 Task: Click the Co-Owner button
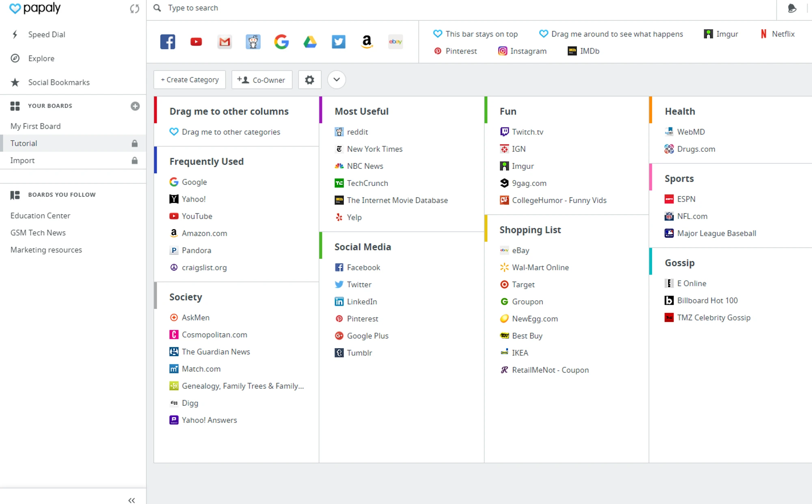click(262, 80)
